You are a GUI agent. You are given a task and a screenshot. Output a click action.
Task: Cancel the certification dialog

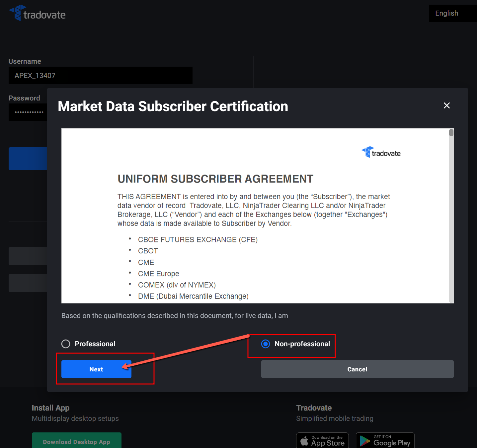coord(357,369)
